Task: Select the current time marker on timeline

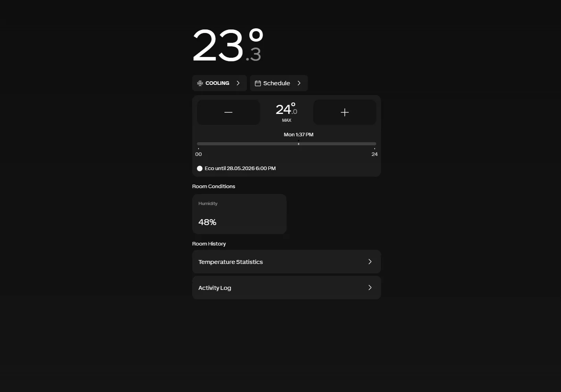Action: pyautogui.click(x=299, y=144)
